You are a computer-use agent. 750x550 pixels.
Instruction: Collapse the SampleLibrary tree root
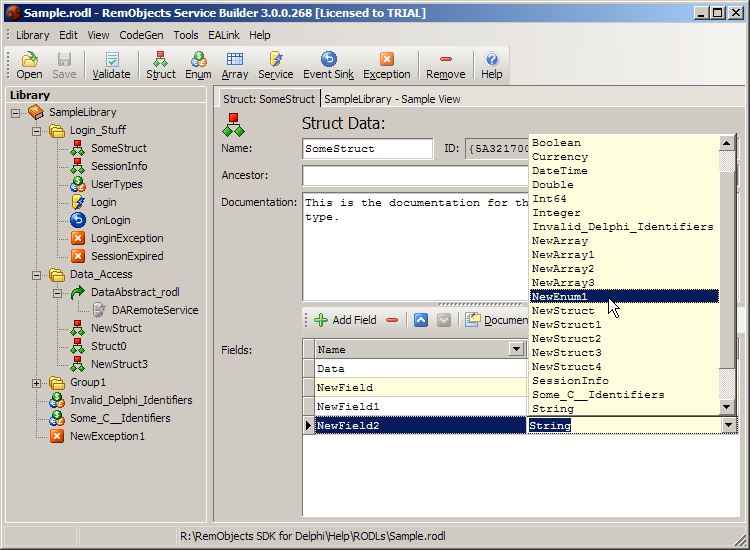pyautogui.click(x=15, y=113)
